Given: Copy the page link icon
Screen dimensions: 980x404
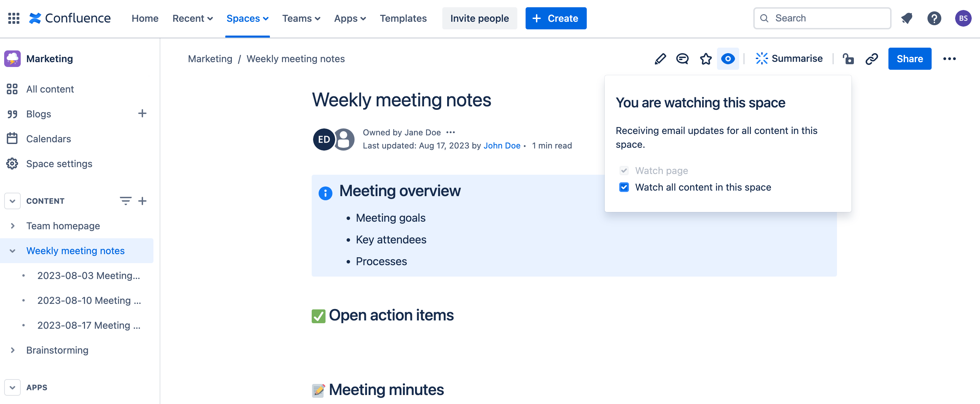Looking at the screenshot, I should [x=871, y=59].
